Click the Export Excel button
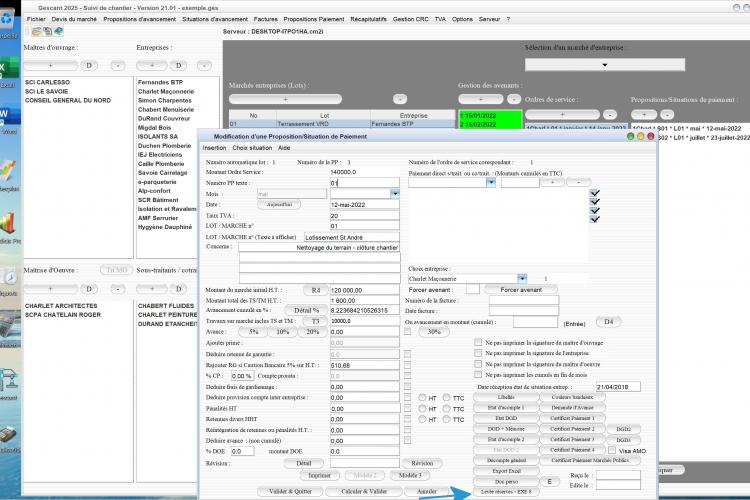Viewport: 750px width, 500px height. click(506, 471)
